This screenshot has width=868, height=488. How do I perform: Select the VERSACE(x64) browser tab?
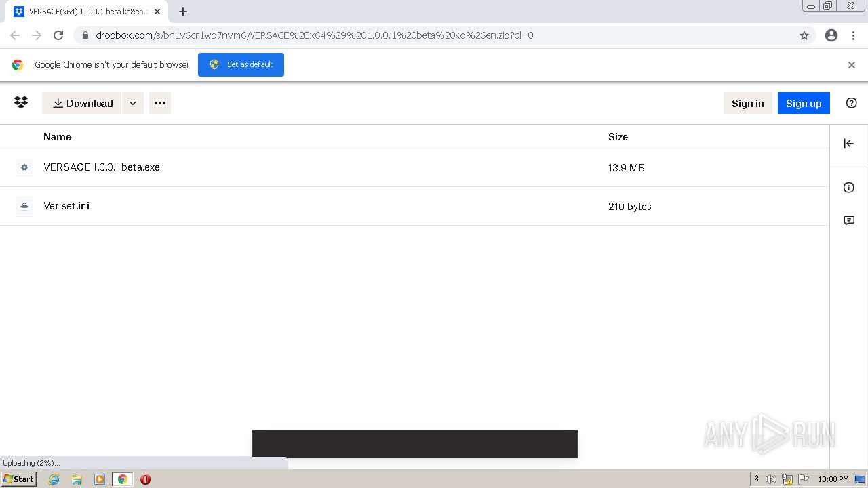pos(86,12)
